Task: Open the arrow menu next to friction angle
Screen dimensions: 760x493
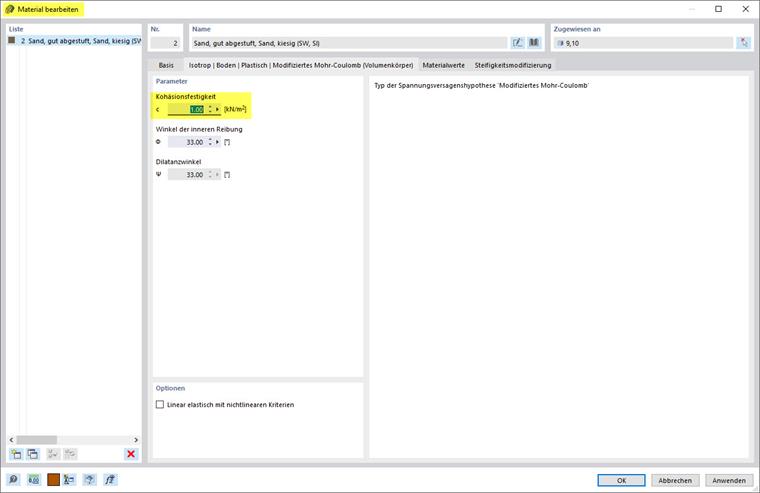Action: [217, 142]
